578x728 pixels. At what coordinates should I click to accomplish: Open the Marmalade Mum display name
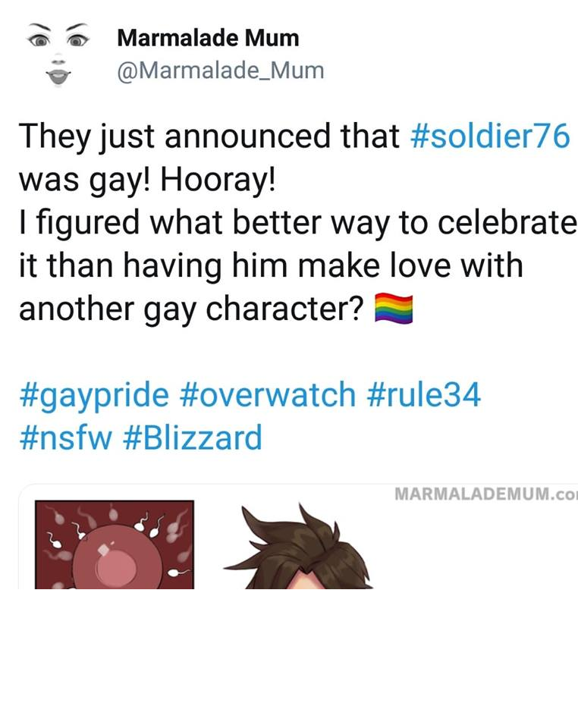tap(208, 38)
